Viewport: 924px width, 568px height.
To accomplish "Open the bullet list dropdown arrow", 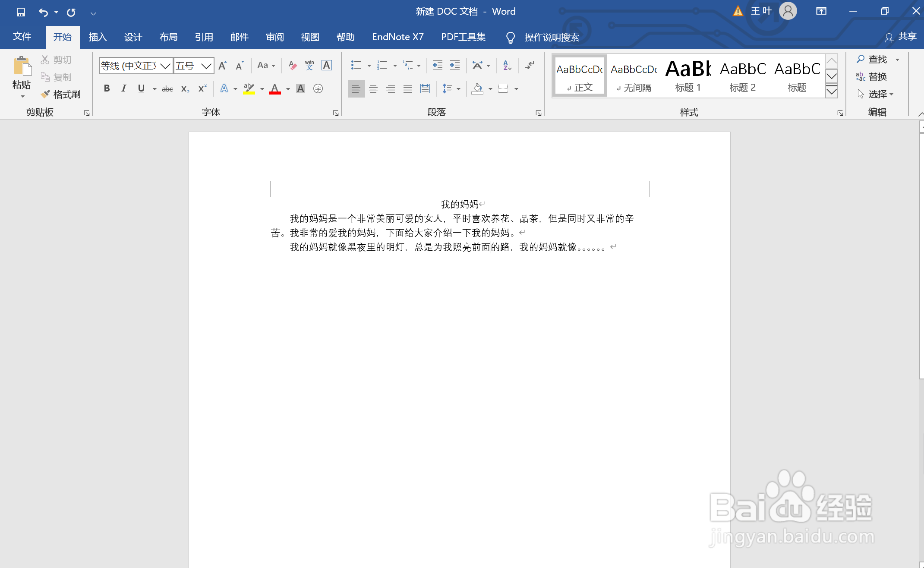I will [369, 65].
